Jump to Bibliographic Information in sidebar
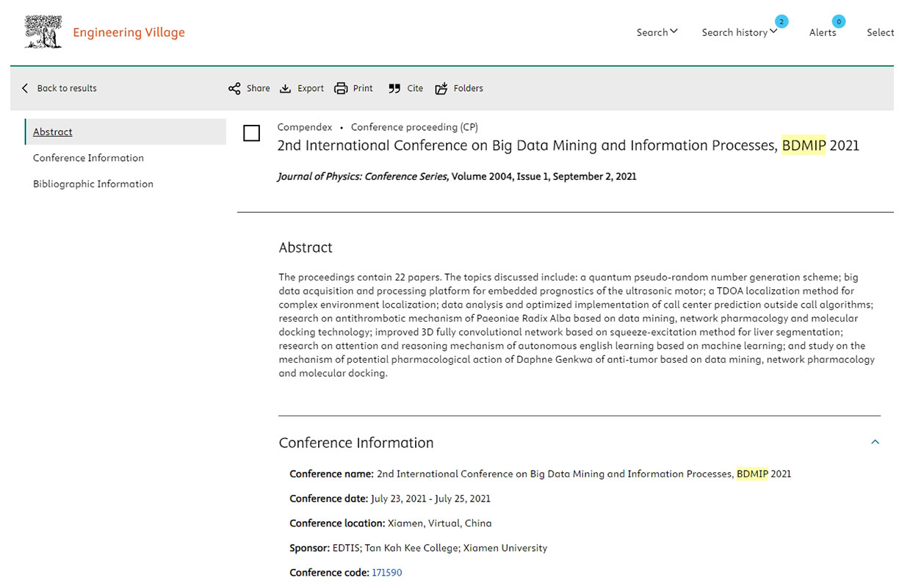The height and width of the screenshot is (583, 924). coord(93,184)
